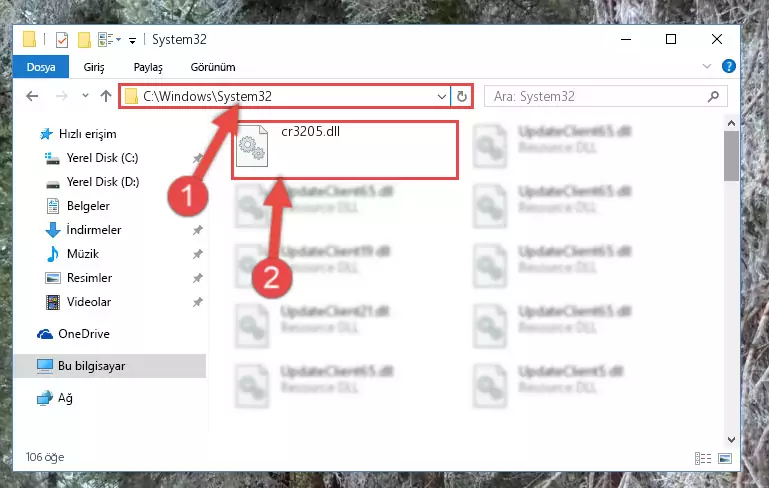This screenshot has height=488, width=769.
Task: Click the Bu bilgisayar monitor icon
Action: point(45,366)
